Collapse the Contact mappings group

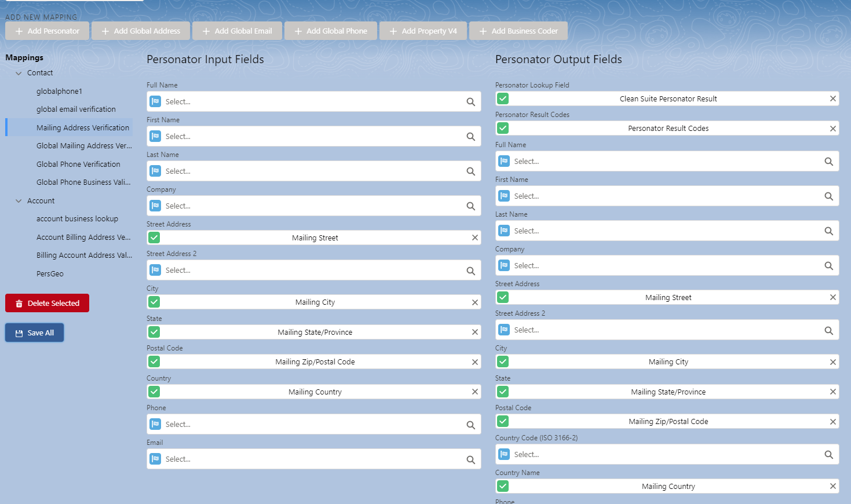tap(19, 73)
